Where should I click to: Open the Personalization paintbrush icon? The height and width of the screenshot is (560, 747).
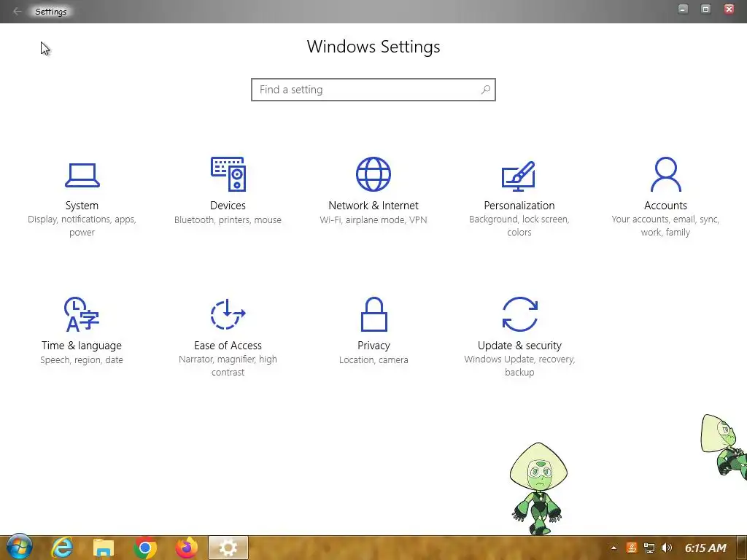[x=519, y=176]
